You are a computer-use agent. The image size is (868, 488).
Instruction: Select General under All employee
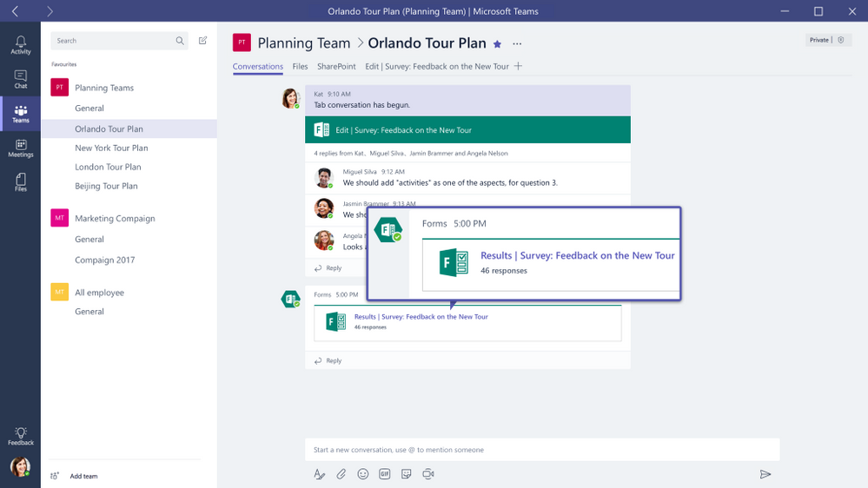(x=89, y=312)
